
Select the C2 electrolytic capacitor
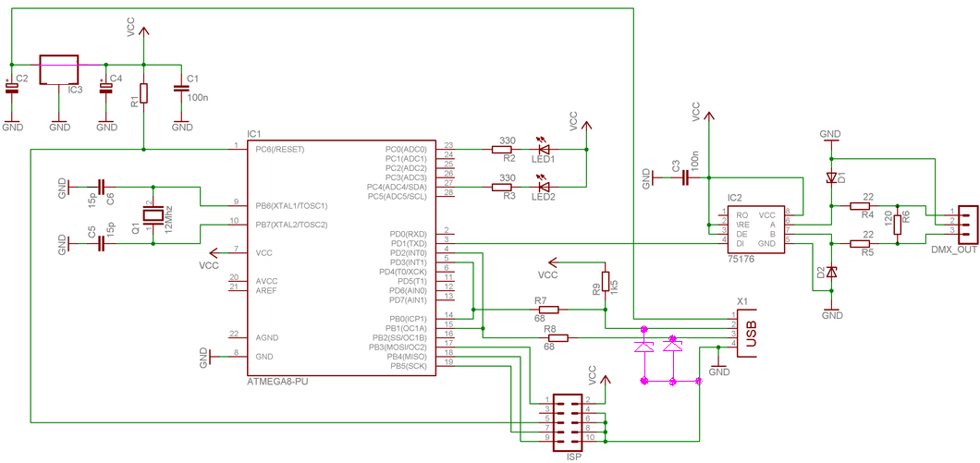pos(11,88)
